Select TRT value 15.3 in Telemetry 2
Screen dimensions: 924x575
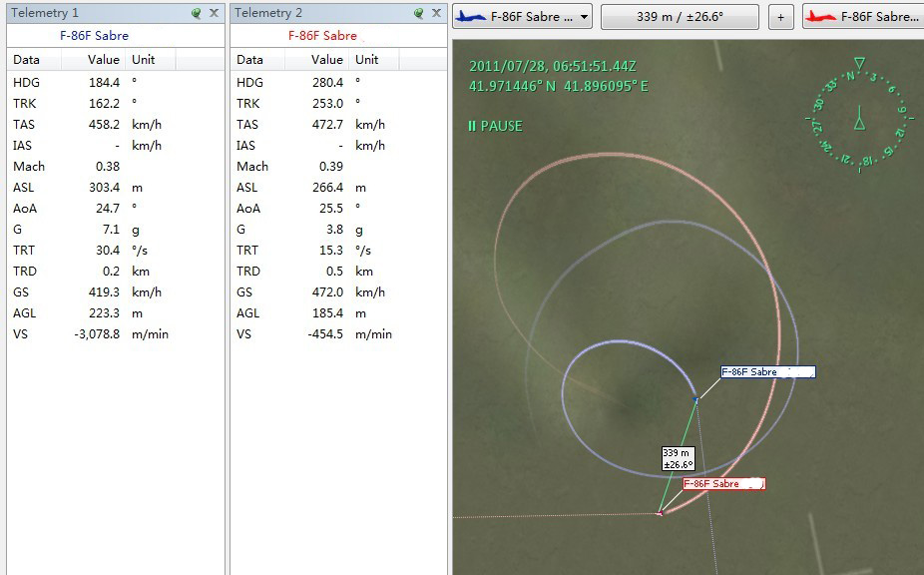coord(331,250)
